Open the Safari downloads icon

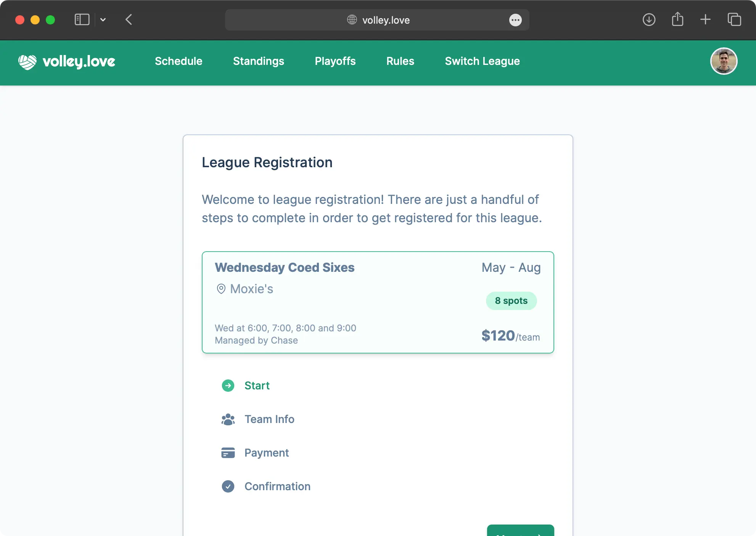pos(649,19)
